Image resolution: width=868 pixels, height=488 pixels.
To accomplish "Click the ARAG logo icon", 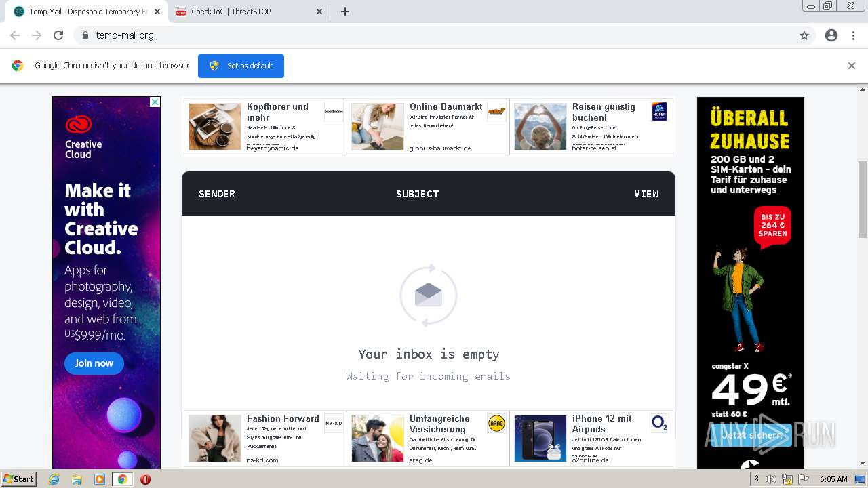I will click(x=496, y=423).
